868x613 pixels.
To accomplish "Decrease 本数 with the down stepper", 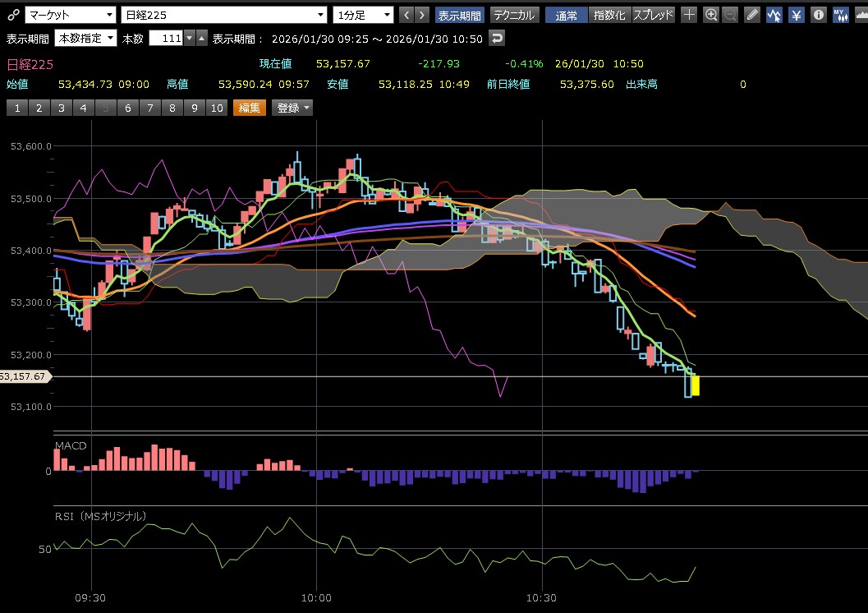I will click(189, 39).
